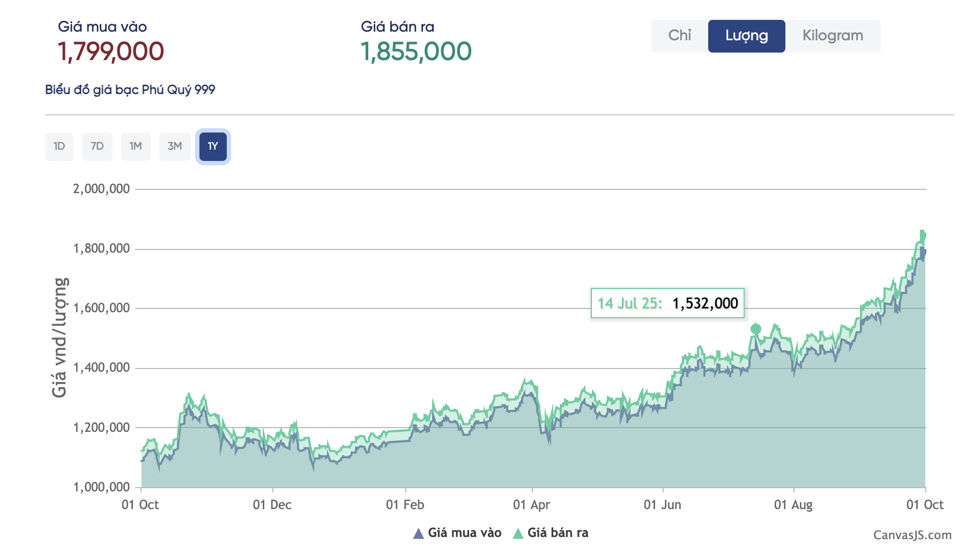Choose the 3M time range
The image size is (980, 559).
pyautogui.click(x=175, y=146)
